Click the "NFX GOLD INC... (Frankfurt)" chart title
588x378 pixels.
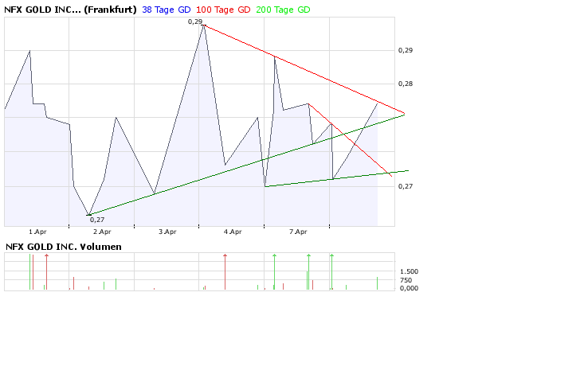click(70, 10)
